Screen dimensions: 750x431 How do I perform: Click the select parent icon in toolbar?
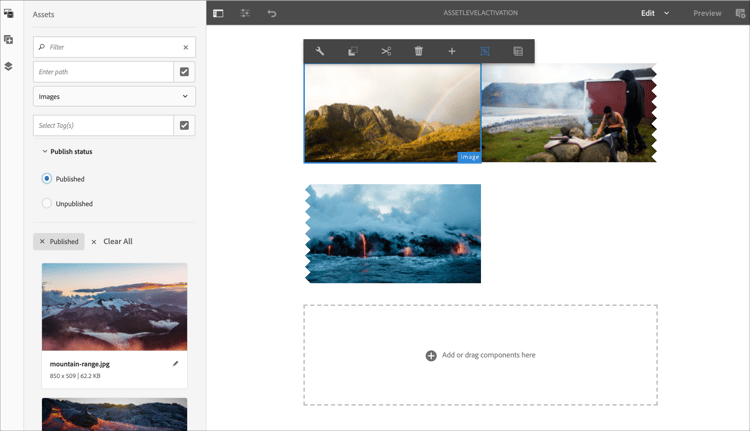pyautogui.click(x=485, y=51)
